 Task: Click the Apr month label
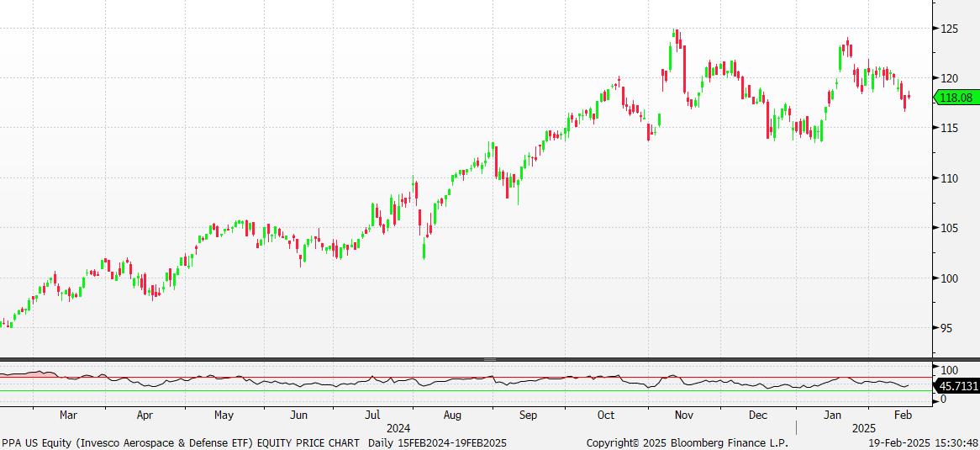click(145, 415)
